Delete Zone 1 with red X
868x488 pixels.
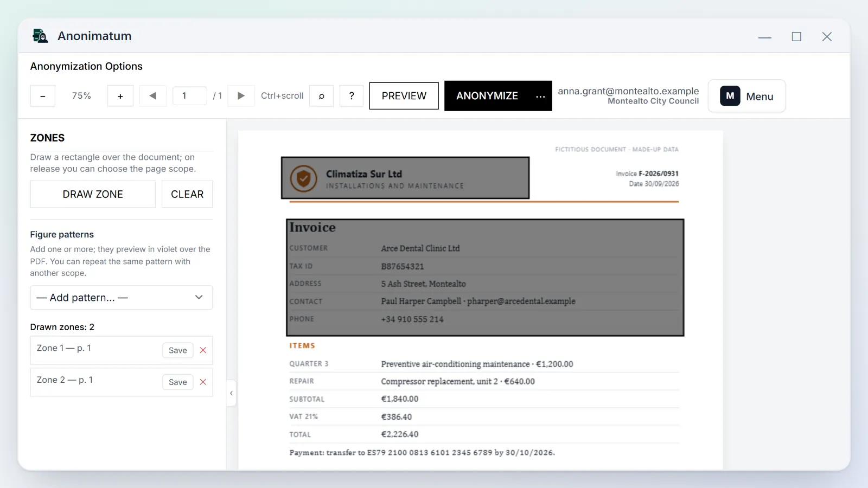[203, 350]
